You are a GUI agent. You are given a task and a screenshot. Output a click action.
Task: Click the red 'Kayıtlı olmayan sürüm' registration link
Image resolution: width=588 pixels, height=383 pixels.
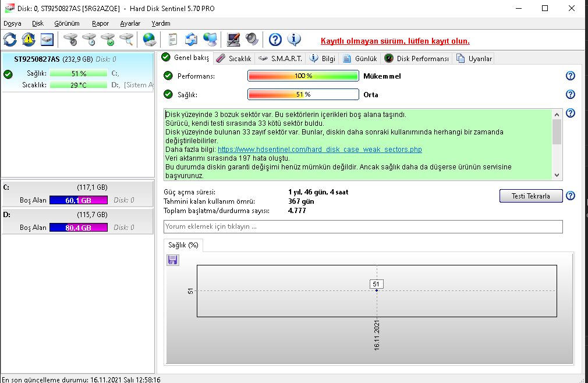click(395, 41)
